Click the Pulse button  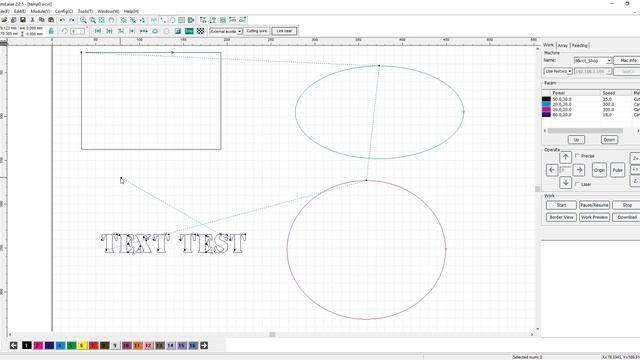pos(618,170)
